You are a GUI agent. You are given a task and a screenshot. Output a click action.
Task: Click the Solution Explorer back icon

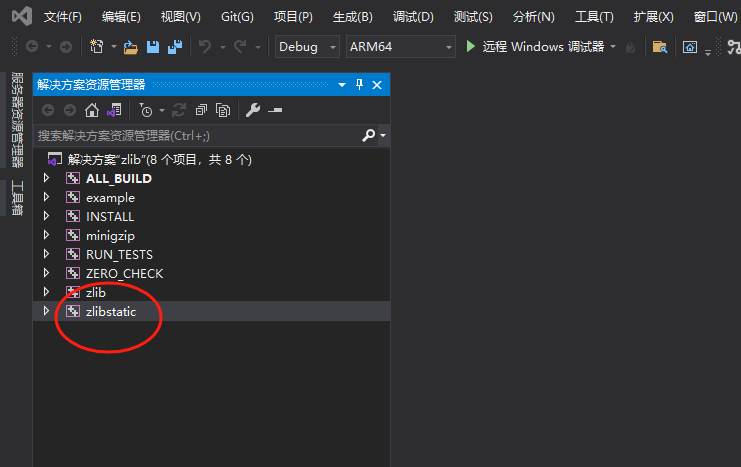[x=48, y=110]
